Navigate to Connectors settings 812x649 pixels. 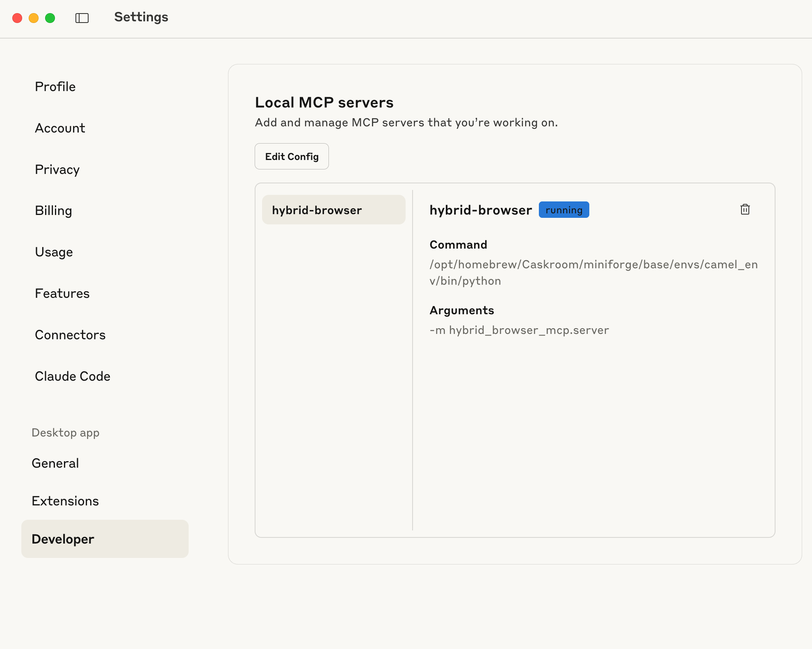70,335
